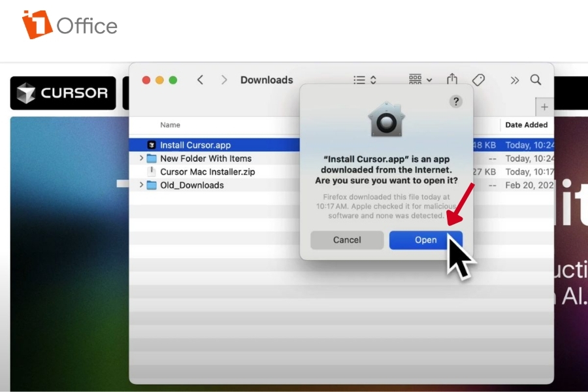Viewport: 588px width, 392px height.
Task: Show more Finder toolbar items
Action: tap(515, 80)
